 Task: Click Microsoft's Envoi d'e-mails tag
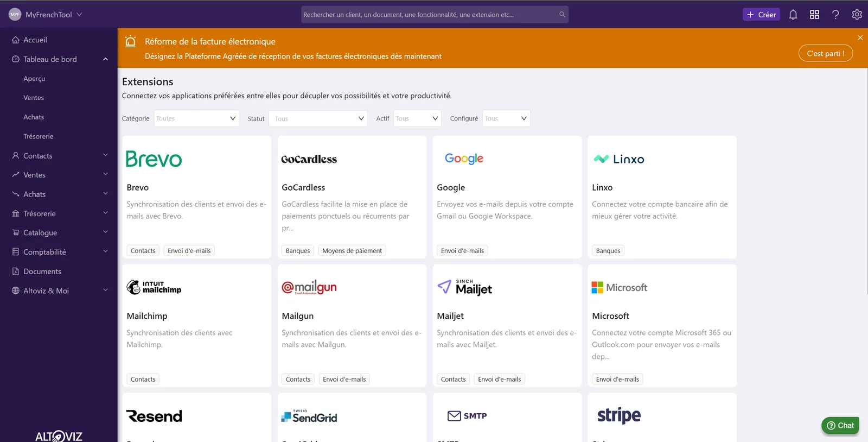point(617,379)
